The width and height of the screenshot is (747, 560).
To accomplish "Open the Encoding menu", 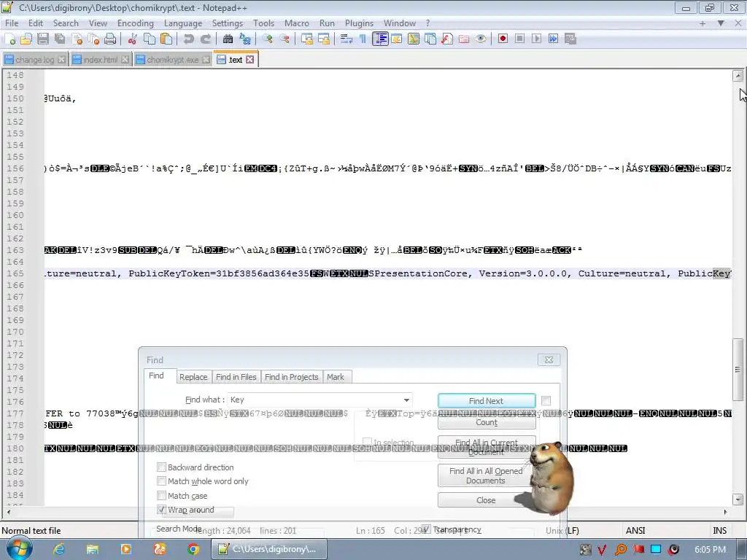I will pos(135,23).
